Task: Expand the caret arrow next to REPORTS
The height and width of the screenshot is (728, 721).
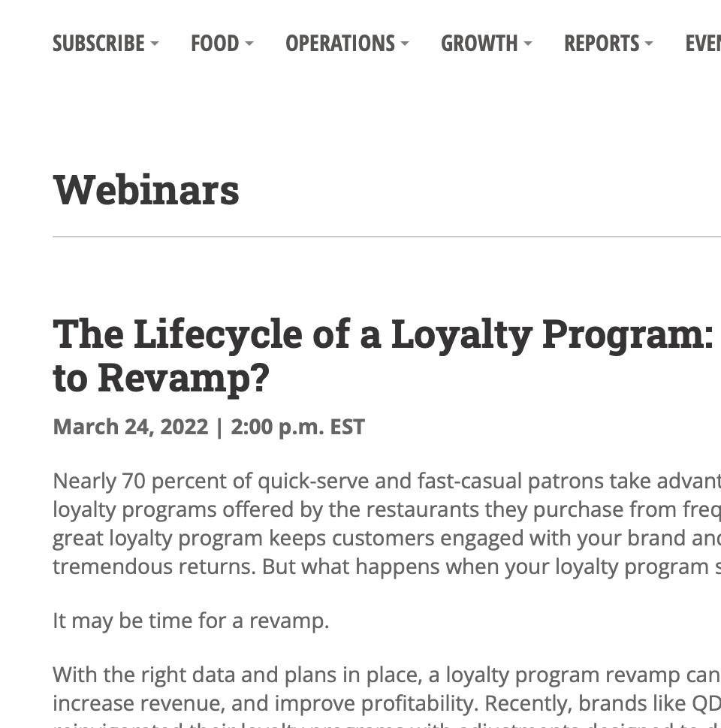Action: (649, 44)
